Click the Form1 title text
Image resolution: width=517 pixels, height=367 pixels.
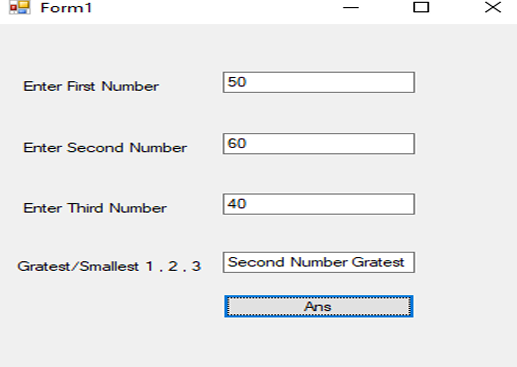[66, 8]
